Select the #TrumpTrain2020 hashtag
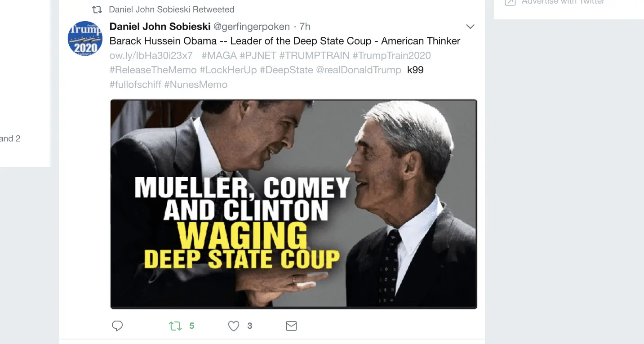 (391, 56)
